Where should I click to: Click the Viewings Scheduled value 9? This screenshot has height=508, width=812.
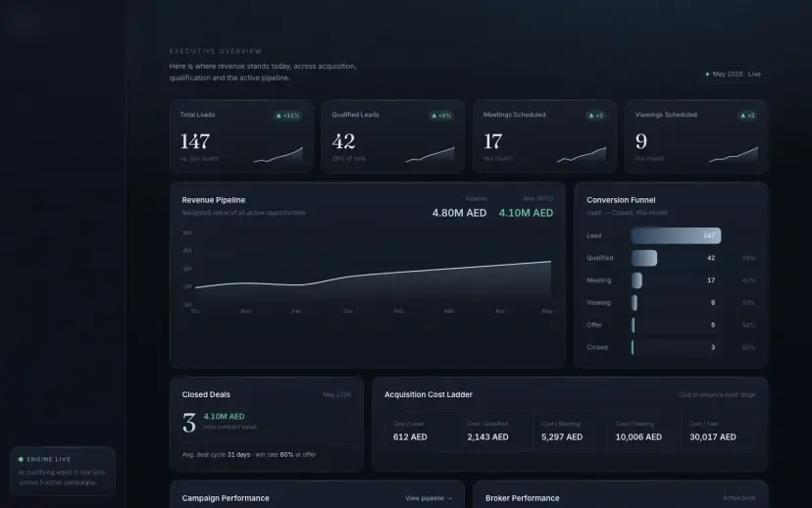[641, 141]
